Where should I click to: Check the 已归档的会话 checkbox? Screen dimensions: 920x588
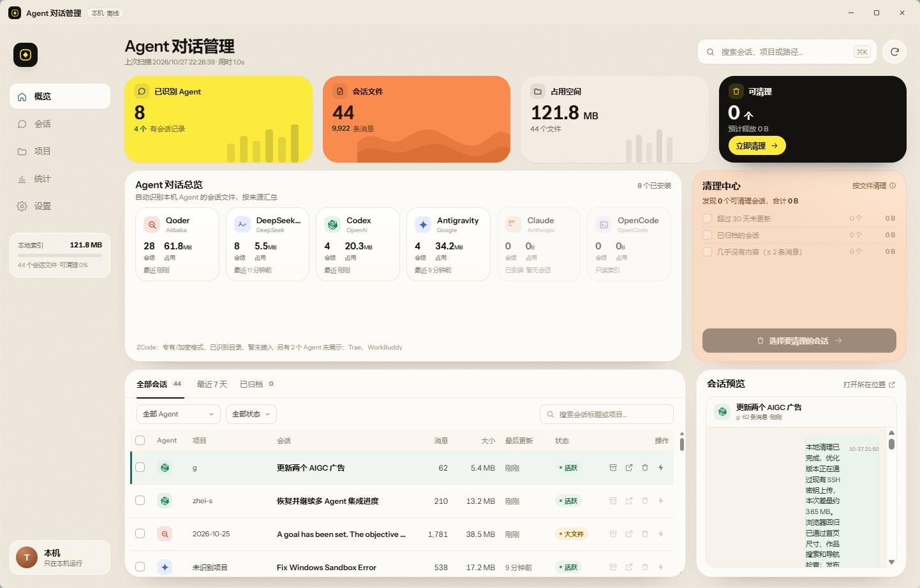pos(707,235)
